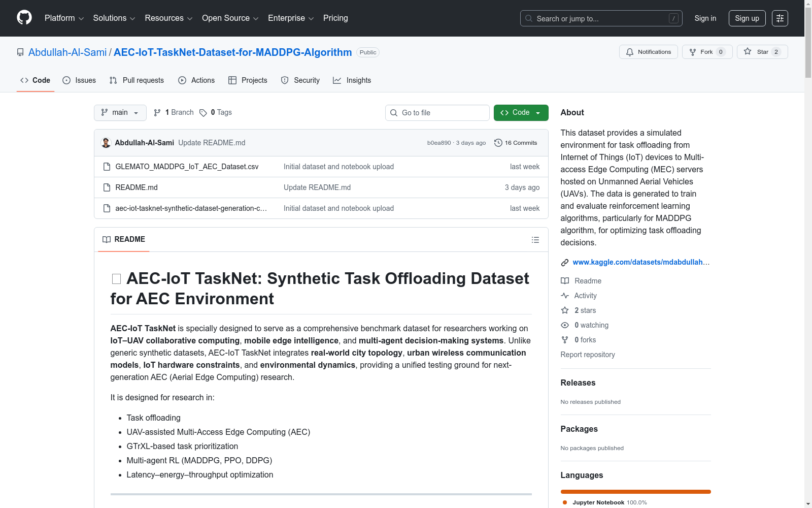This screenshot has width=812, height=508.
Task: Expand the Enterprise menu
Action: [x=291, y=18]
